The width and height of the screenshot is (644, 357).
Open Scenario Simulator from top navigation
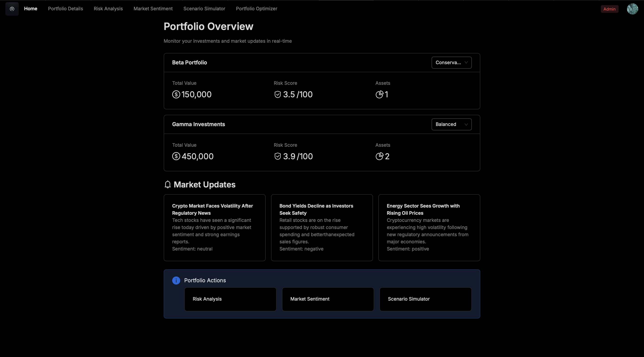coord(204,9)
